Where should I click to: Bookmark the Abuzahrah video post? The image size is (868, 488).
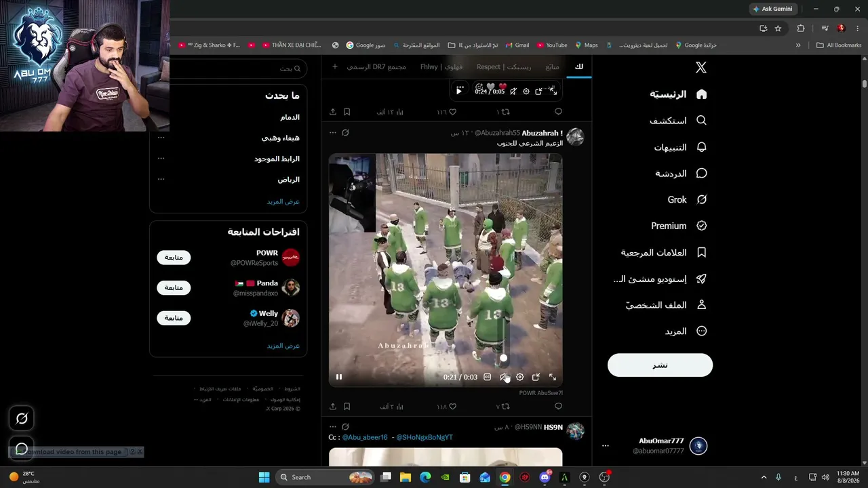[347, 407]
